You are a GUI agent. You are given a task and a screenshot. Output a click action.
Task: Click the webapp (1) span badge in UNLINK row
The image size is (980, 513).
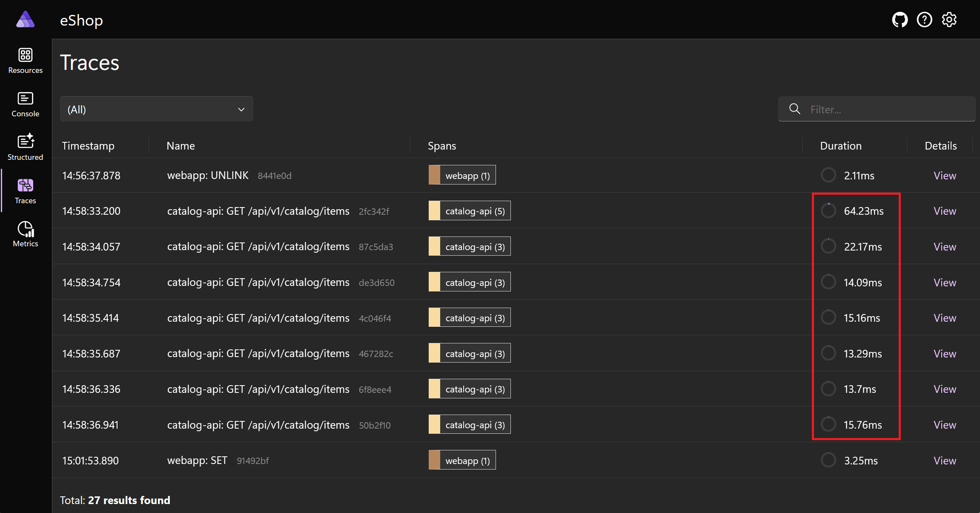tap(462, 175)
